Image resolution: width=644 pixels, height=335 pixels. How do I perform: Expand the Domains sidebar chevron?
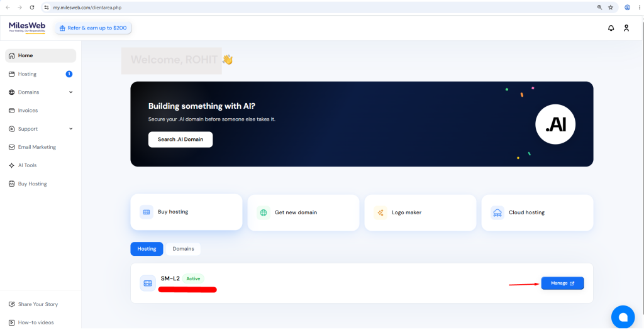70,92
